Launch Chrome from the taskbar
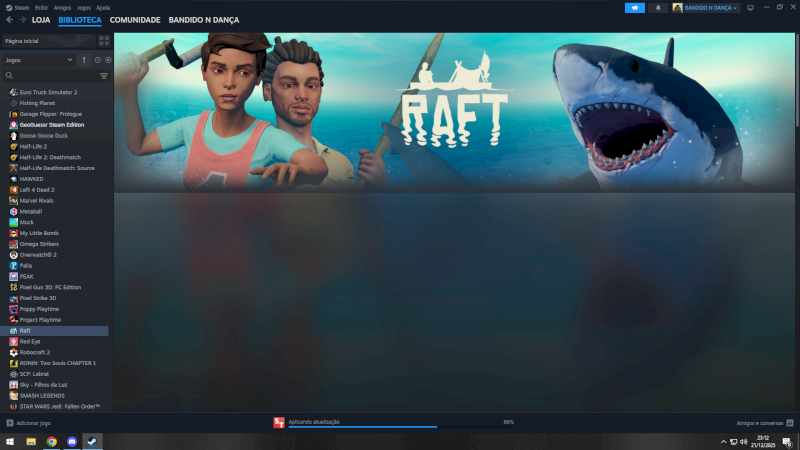 (x=52, y=442)
